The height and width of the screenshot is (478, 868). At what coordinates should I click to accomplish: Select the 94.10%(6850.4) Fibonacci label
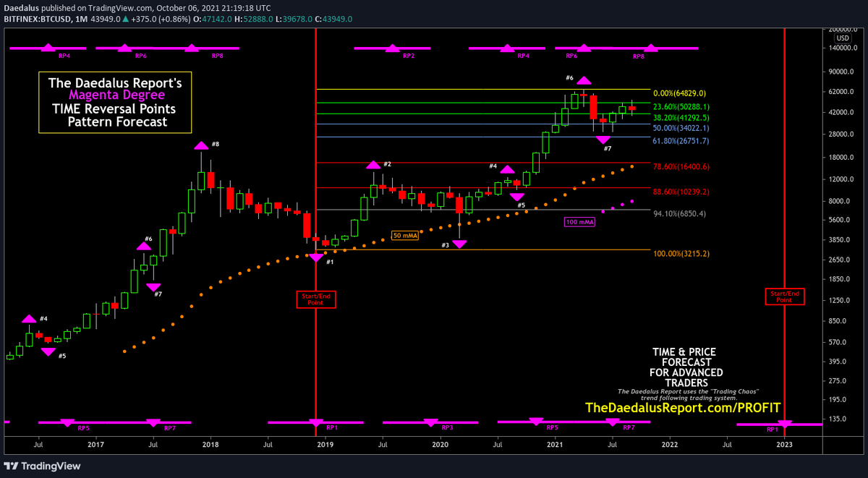pos(679,213)
